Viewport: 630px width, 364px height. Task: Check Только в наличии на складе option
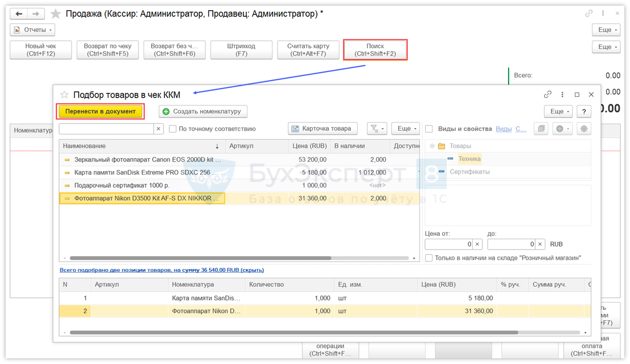coord(429,258)
